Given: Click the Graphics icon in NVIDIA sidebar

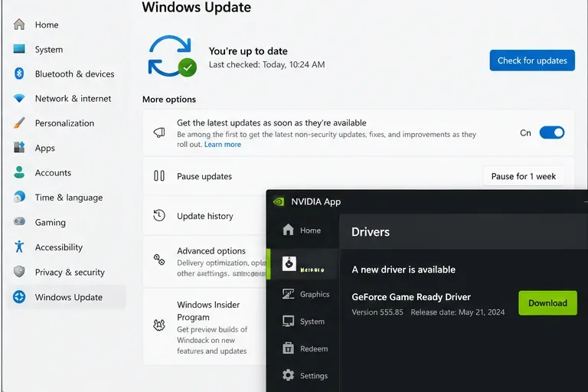Looking at the screenshot, I should pyautogui.click(x=288, y=294).
